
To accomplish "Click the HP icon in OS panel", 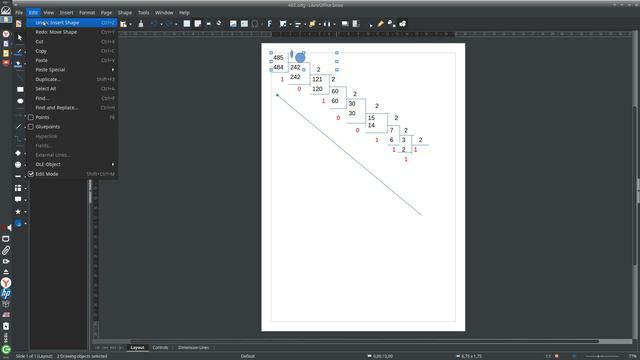I will [x=6, y=293].
